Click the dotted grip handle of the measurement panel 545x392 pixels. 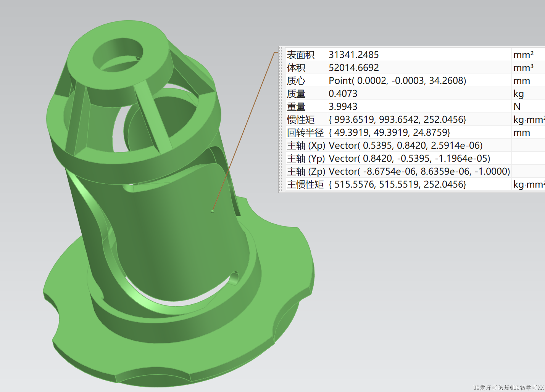tap(281, 119)
